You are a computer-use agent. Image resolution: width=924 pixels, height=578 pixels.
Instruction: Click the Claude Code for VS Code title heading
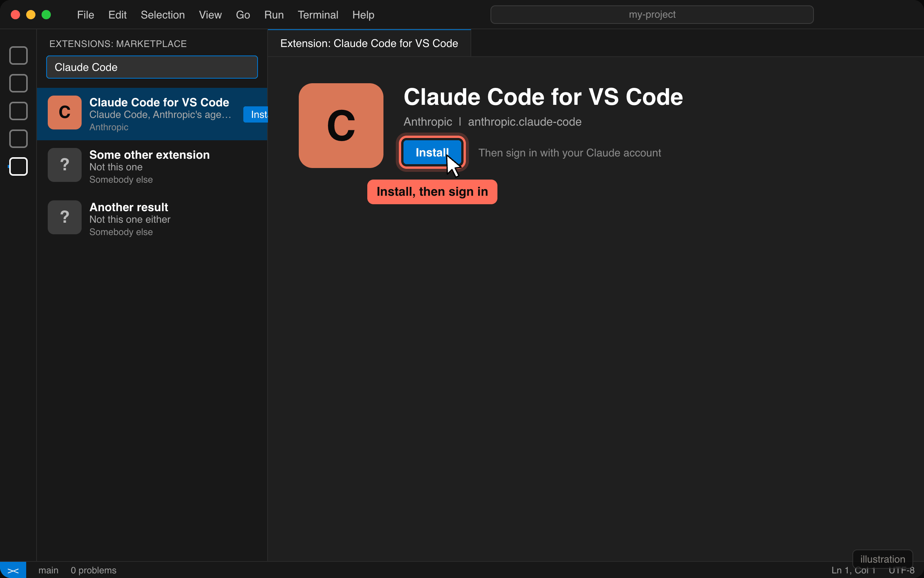pos(543,97)
